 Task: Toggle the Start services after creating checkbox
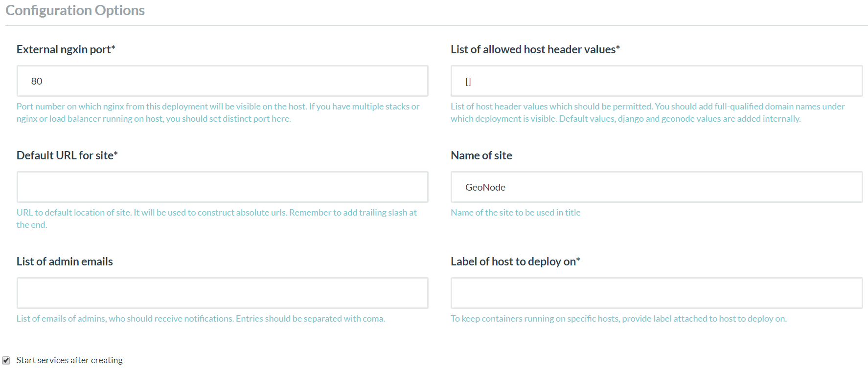6,360
